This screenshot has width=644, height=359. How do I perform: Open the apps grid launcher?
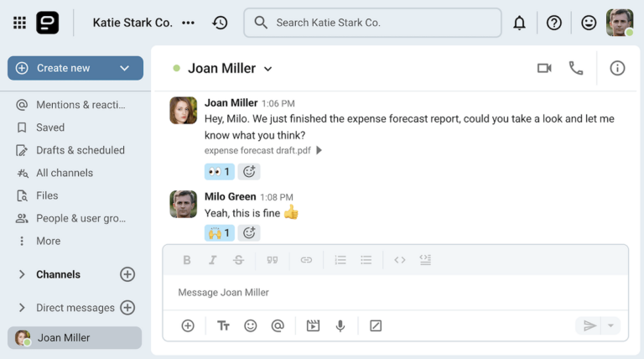19,23
